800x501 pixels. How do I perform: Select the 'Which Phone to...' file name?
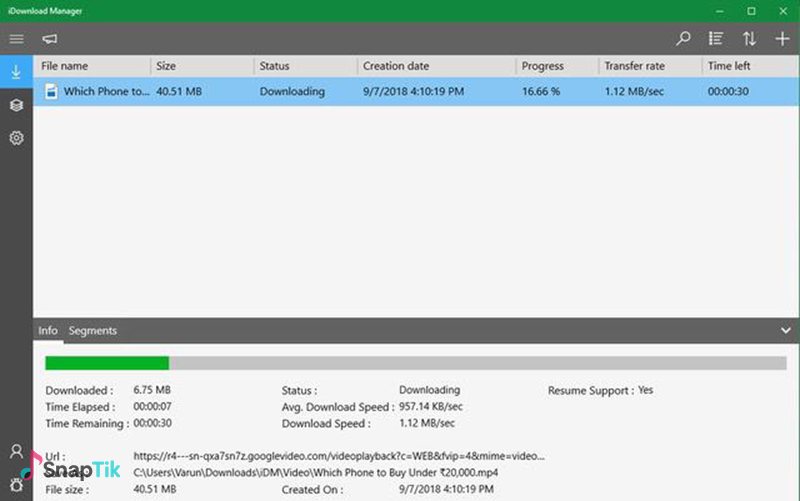click(107, 91)
